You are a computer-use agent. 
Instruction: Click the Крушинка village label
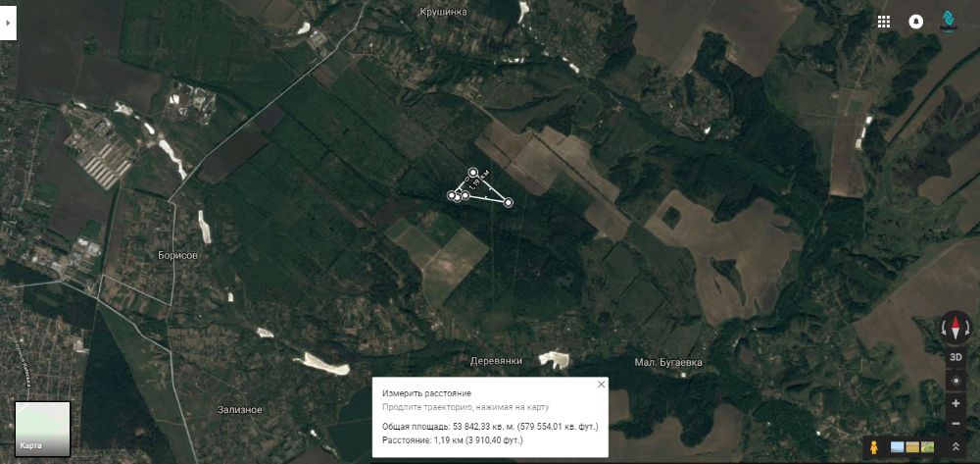[x=443, y=12]
